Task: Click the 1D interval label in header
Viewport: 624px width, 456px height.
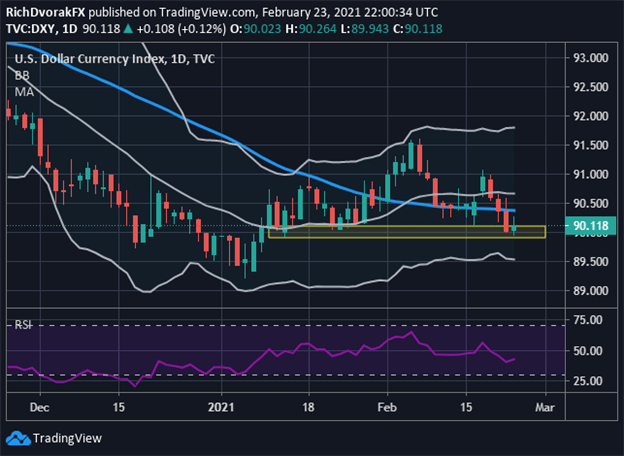Action: tap(70, 29)
